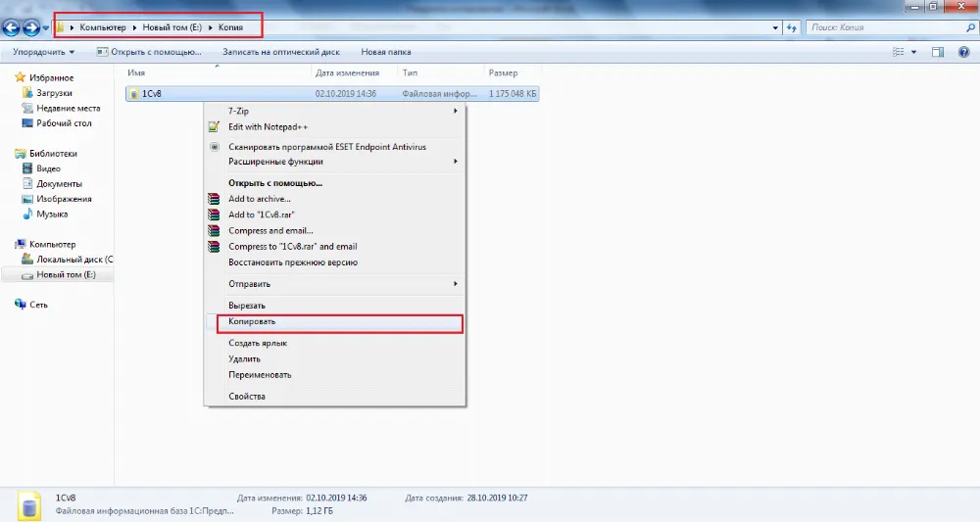
Task: Click Копия in the address breadcrumb
Action: coord(230,27)
